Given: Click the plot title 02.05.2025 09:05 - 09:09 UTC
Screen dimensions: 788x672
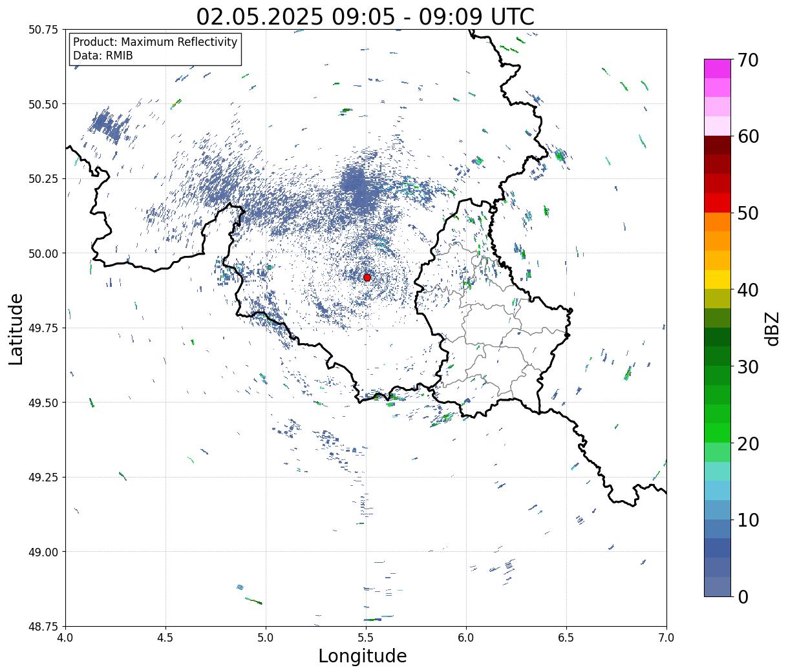Looking at the screenshot, I should 365,17.
